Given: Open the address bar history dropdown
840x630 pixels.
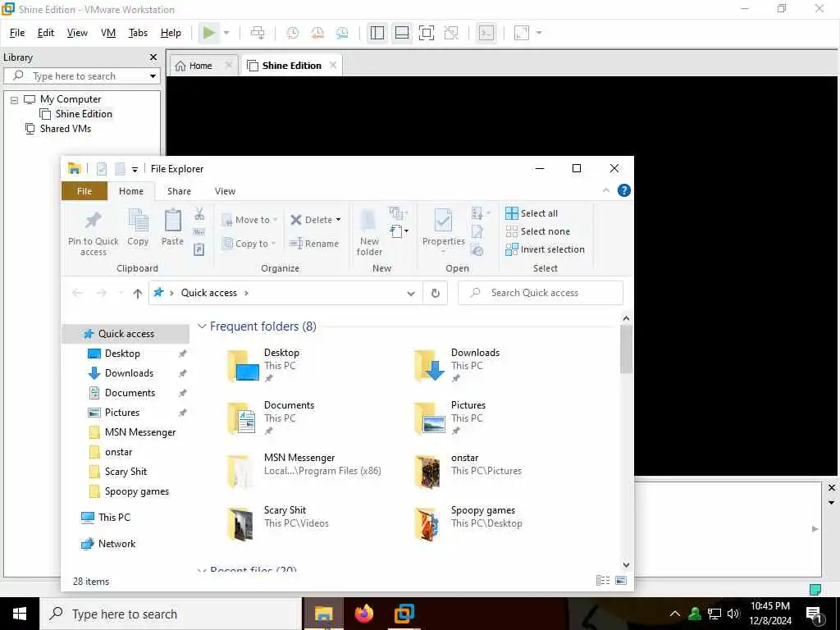Looking at the screenshot, I should pos(411,293).
